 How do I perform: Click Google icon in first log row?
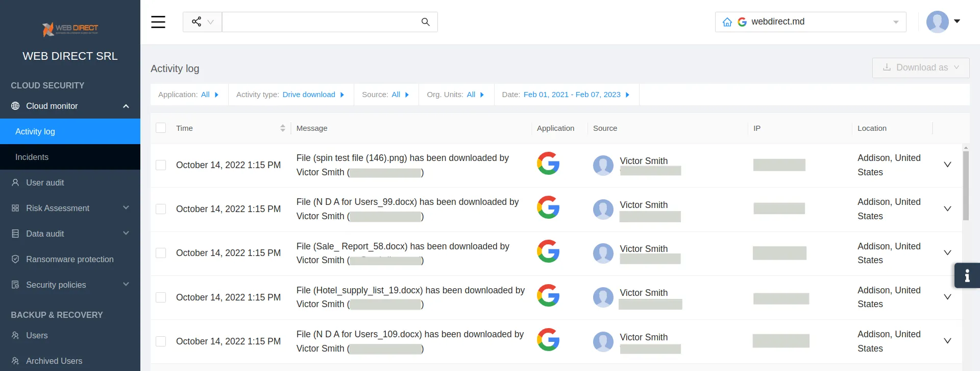click(x=548, y=164)
